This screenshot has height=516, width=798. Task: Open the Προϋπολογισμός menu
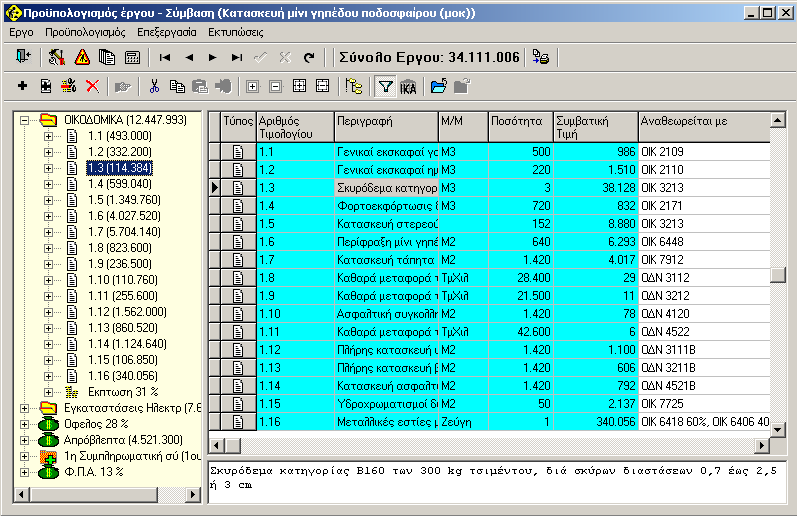pyautogui.click(x=85, y=32)
